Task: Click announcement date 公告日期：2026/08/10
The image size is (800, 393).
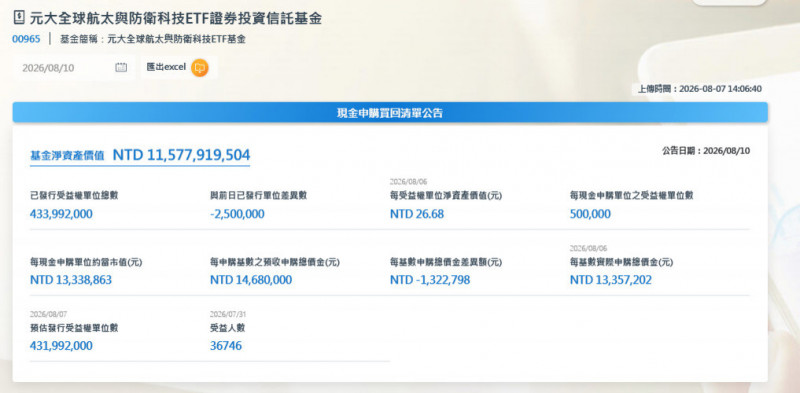Action: (x=706, y=151)
